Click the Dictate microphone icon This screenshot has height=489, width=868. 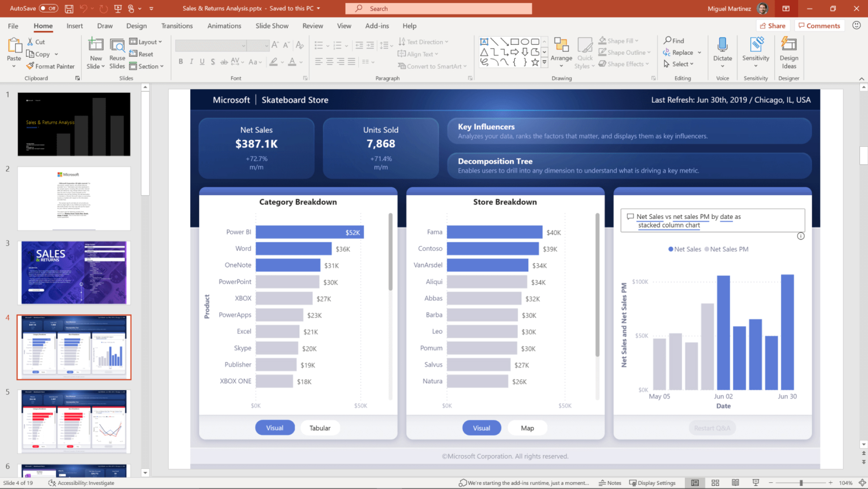pyautogui.click(x=722, y=45)
